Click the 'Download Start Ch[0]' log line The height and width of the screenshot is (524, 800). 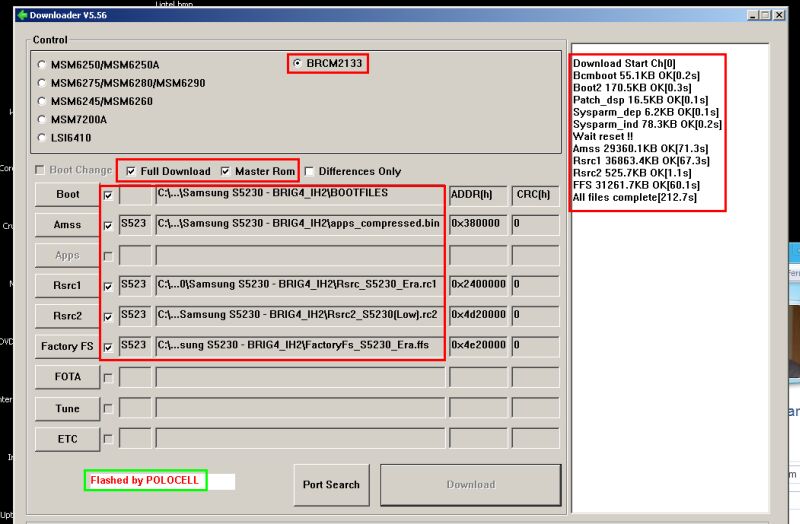(x=624, y=64)
